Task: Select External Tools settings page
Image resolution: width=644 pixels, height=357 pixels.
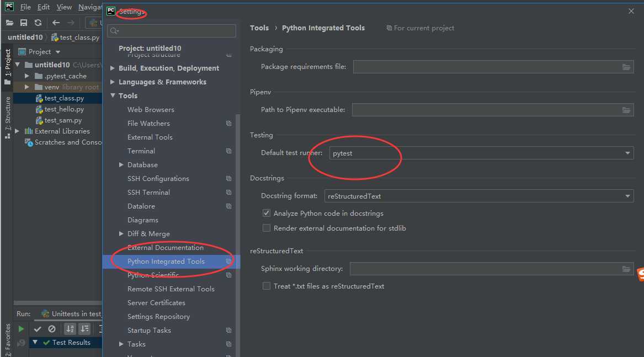Action: [150, 137]
